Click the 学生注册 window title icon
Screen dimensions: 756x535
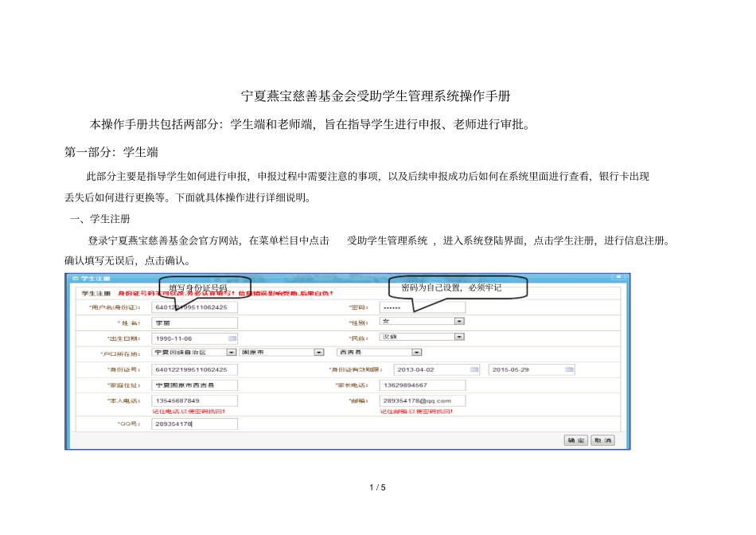[75, 279]
